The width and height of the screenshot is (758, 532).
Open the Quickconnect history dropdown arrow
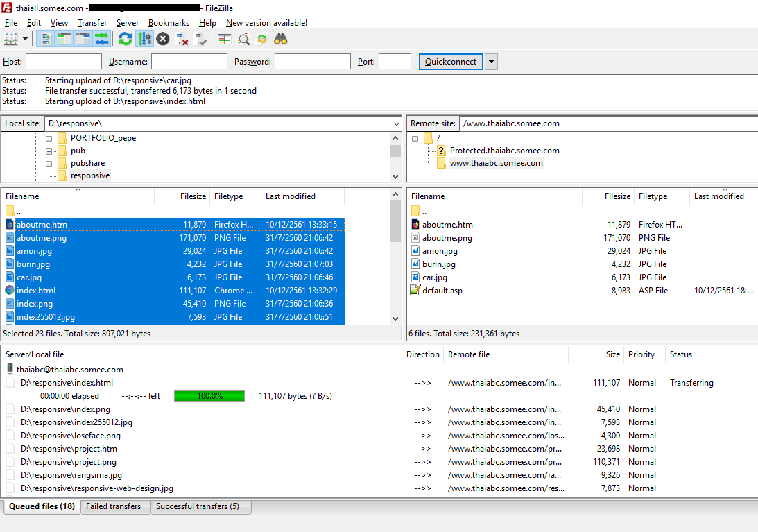[x=491, y=62]
